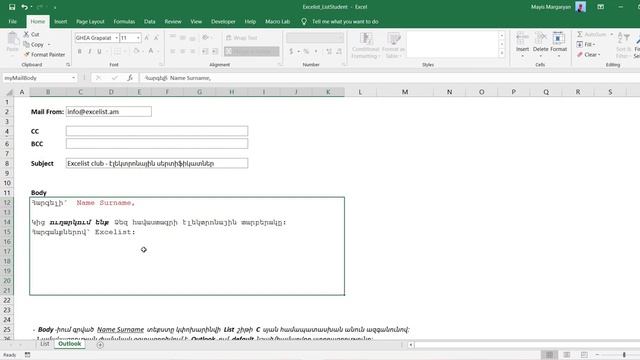Open the Clear dropdown

(588, 54)
